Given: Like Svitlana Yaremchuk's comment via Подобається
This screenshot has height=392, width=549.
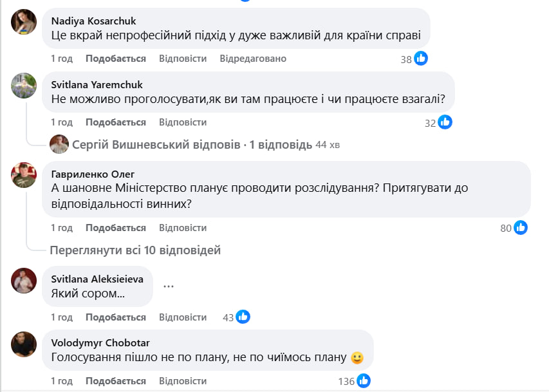Looking at the screenshot, I should (x=116, y=122).
